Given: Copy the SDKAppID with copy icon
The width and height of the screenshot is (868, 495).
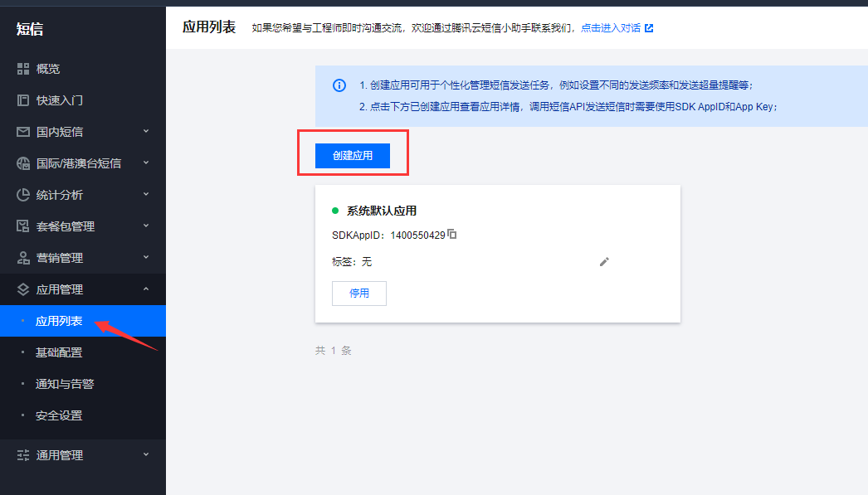Looking at the screenshot, I should (451, 234).
